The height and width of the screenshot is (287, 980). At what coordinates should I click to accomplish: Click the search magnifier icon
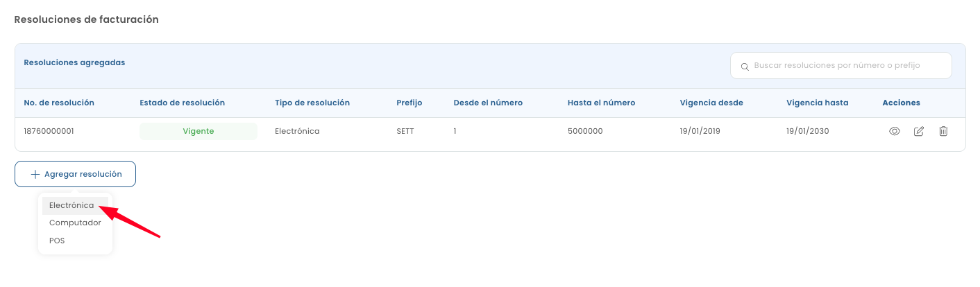click(x=745, y=67)
